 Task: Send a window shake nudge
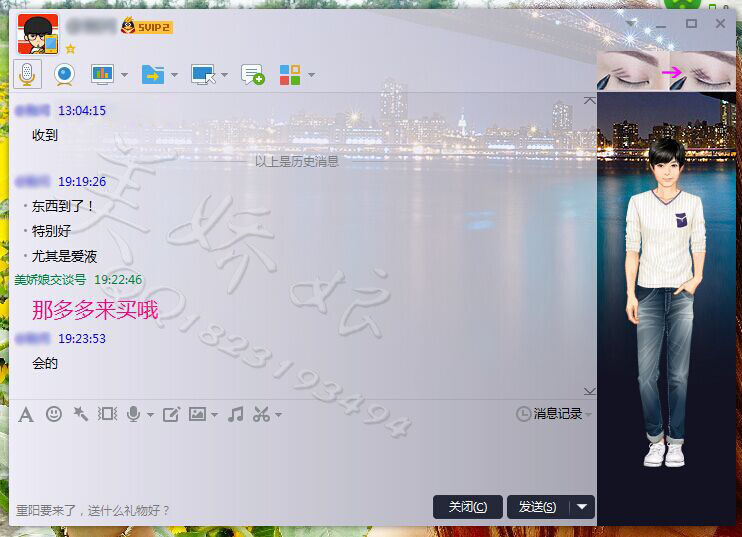click(81, 414)
